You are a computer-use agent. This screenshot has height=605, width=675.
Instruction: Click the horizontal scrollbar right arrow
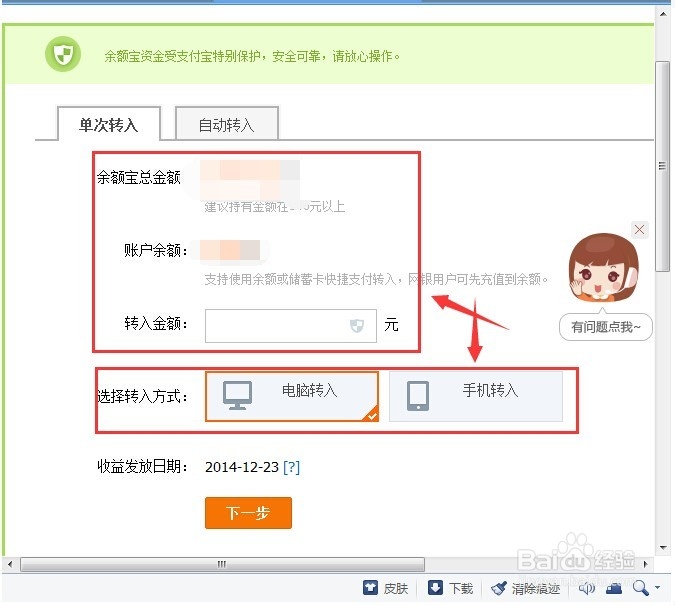645,564
